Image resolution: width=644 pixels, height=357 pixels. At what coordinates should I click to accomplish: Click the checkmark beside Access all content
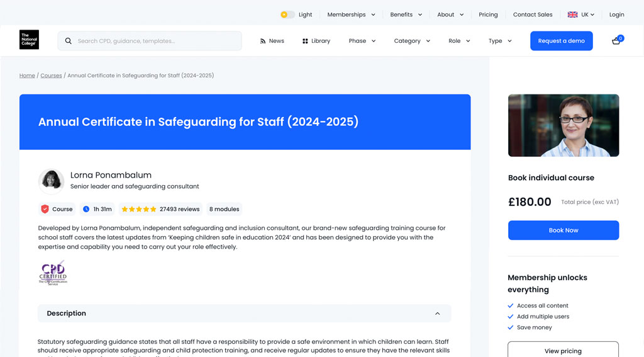pyautogui.click(x=511, y=305)
